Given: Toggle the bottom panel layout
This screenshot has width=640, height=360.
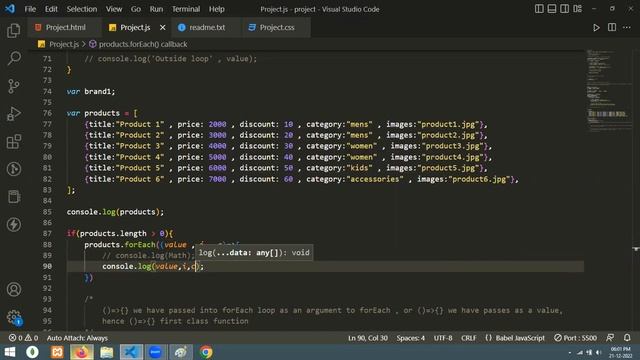Looking at the screenshot, I should 552,9.
